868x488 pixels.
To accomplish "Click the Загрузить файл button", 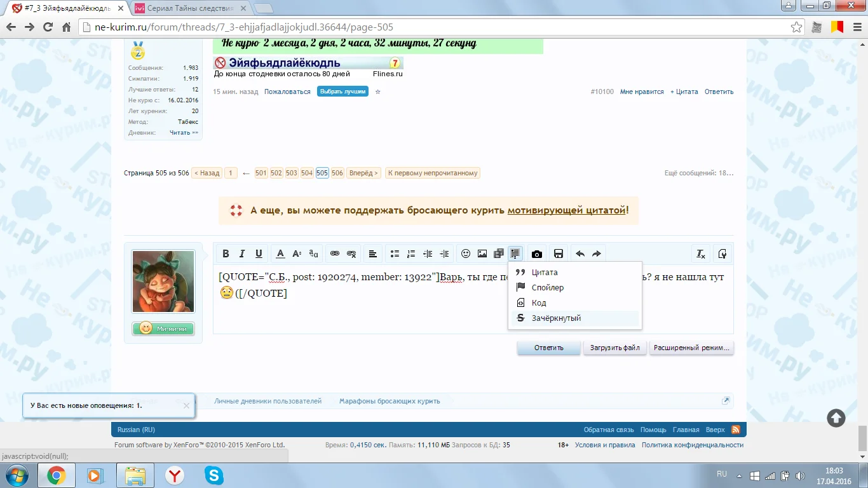I will tap(615, 348).
